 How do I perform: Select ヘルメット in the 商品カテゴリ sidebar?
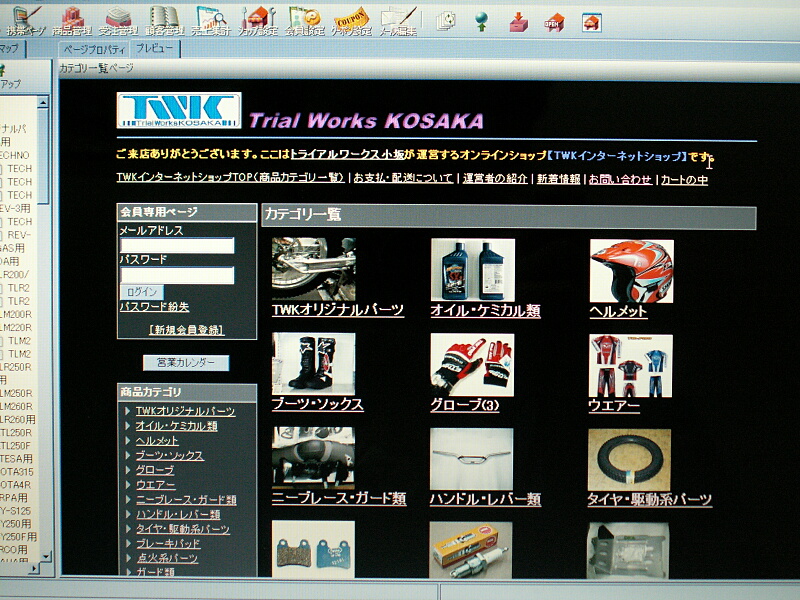[x=157, y=440]
